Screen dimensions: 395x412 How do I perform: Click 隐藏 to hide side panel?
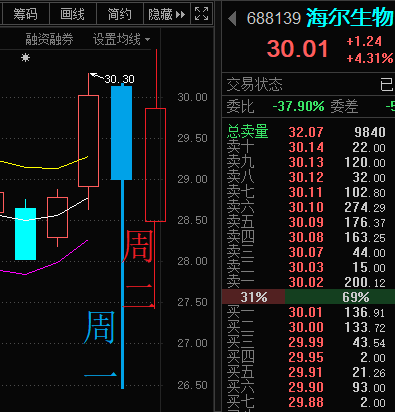click(x=167, y=14)
